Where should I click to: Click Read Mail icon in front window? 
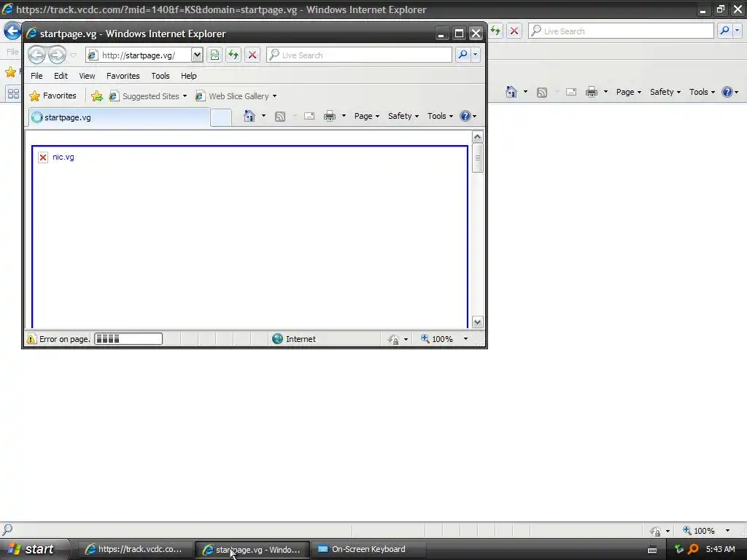point(309,116)
